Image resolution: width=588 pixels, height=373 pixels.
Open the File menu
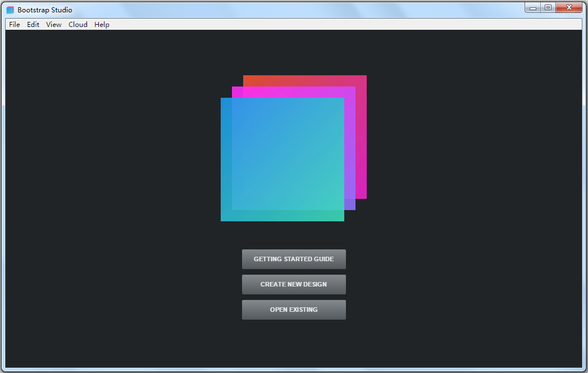pyautogui.click(x=13, y=24)
